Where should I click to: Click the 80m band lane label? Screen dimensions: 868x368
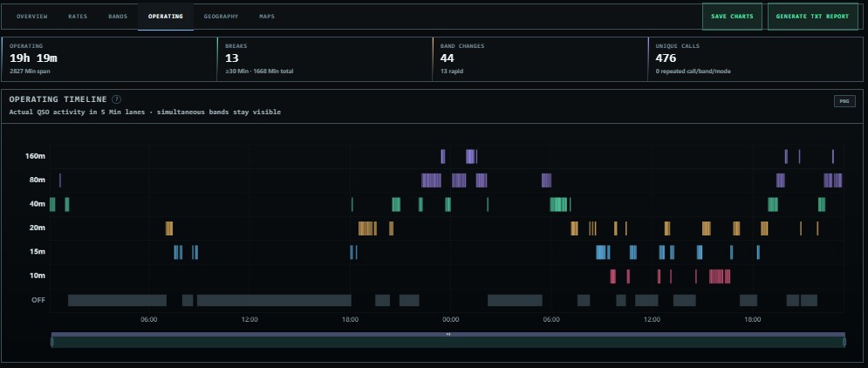click(37, 180)
